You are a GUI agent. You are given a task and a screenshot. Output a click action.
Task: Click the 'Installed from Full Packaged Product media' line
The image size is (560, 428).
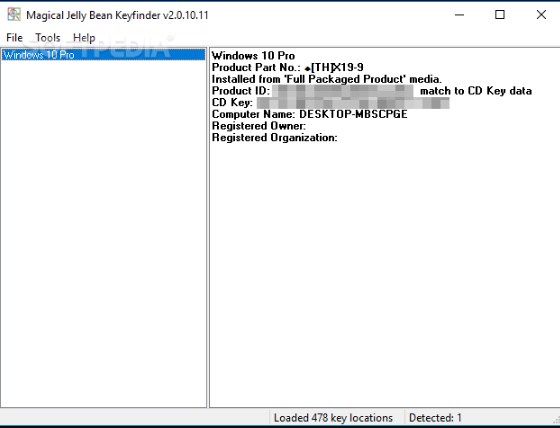click(326, 79)
